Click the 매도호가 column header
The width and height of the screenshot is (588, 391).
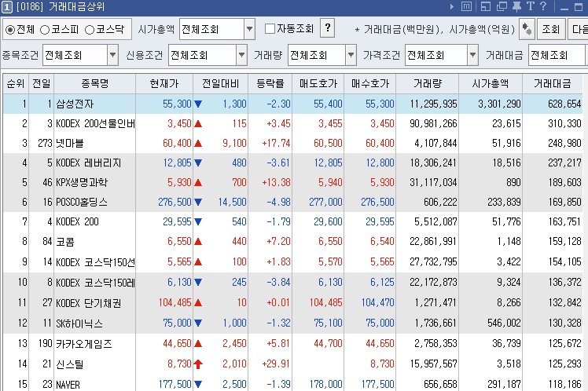point(318,83)
